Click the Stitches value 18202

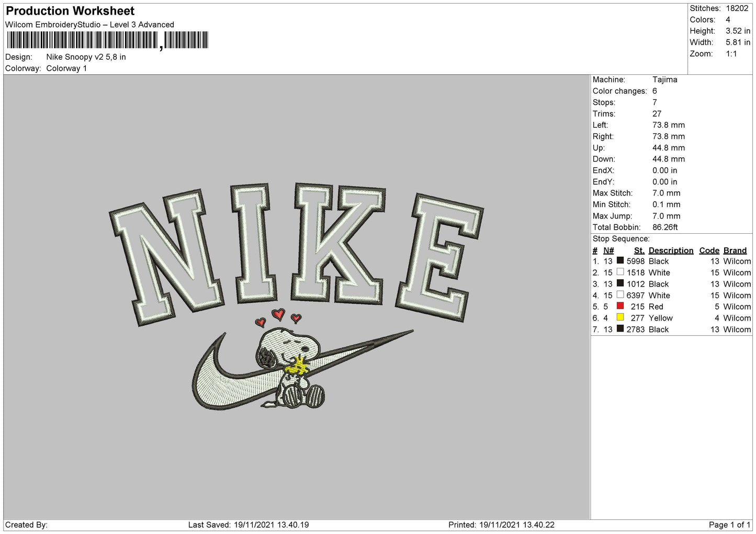pos(737,8)
